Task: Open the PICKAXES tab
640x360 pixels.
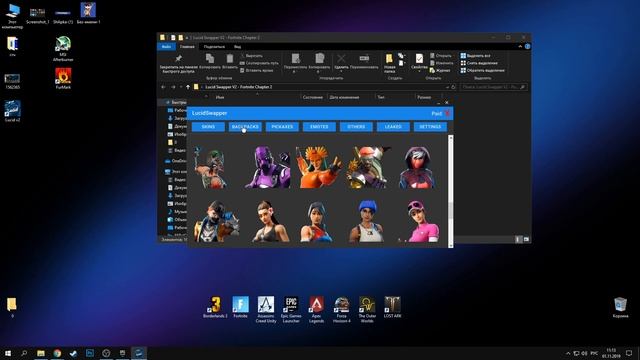Action: pos(282,127)
